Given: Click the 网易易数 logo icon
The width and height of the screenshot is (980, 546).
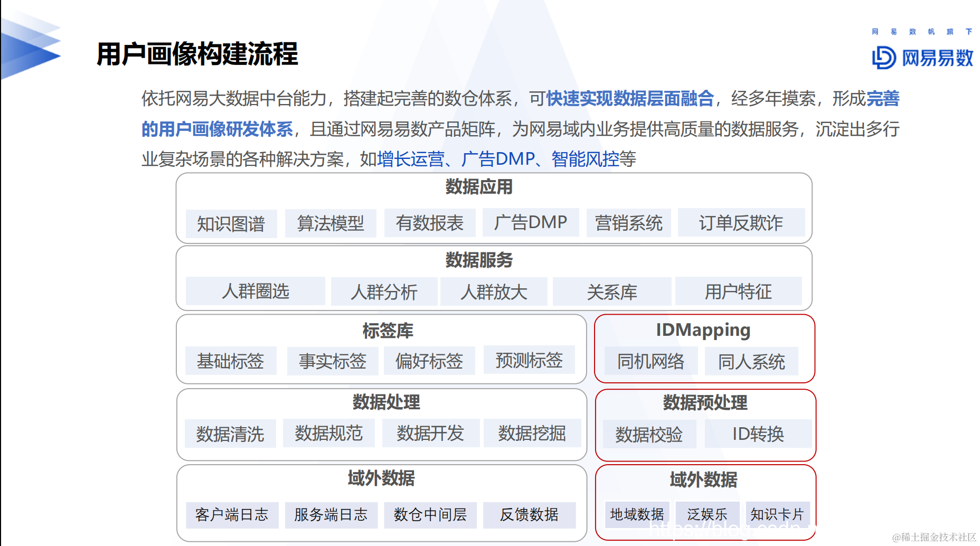Looking at the screenshot, I should point(884,58).
